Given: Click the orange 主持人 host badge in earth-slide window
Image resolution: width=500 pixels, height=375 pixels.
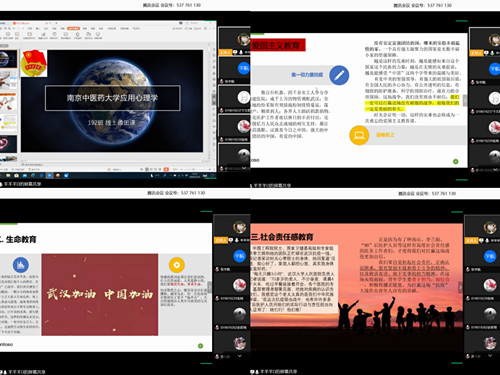Looking at the screenshot, I should (225, 52).
